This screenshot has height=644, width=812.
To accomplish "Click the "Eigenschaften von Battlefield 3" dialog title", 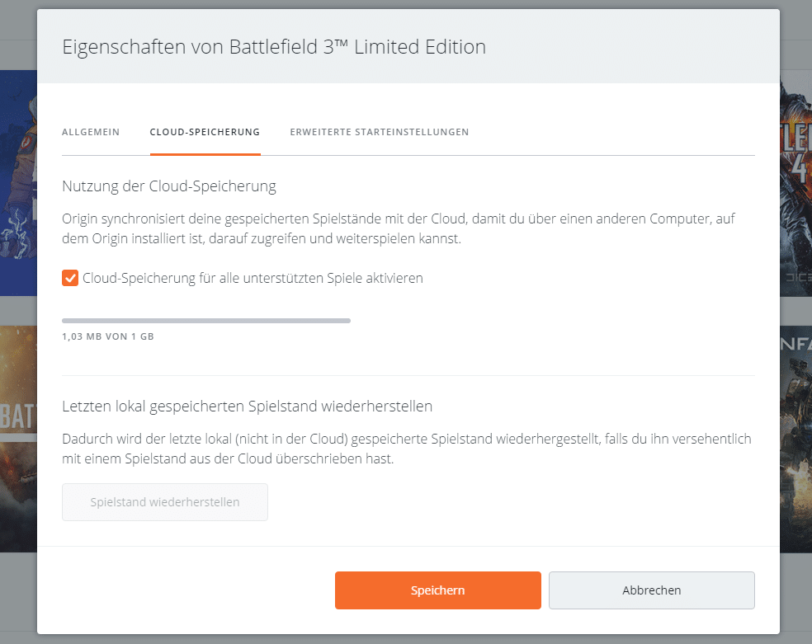I will coord(274,47).
